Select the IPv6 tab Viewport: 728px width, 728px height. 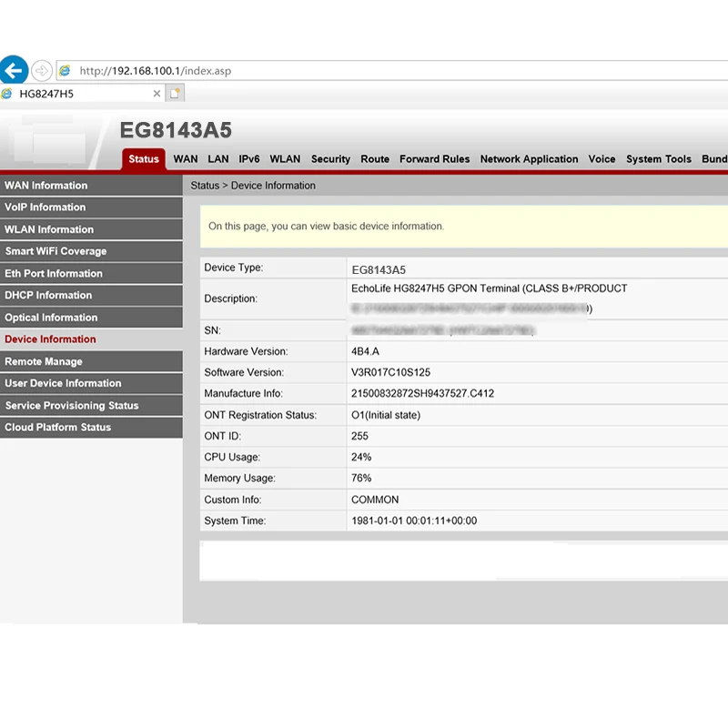pyautogui.click(x=249, y=159)
